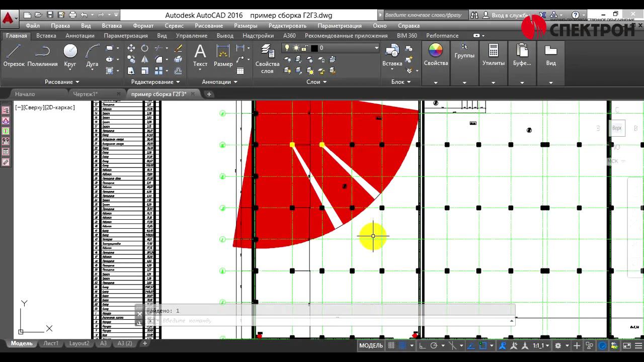Open the annotation scale 1:1 dropdown
Screen dimensions: 644x362
coord(541,345)
